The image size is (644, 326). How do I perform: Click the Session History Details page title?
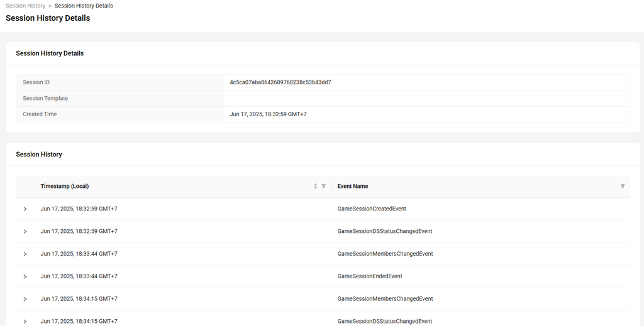click(x=48, y=18)
